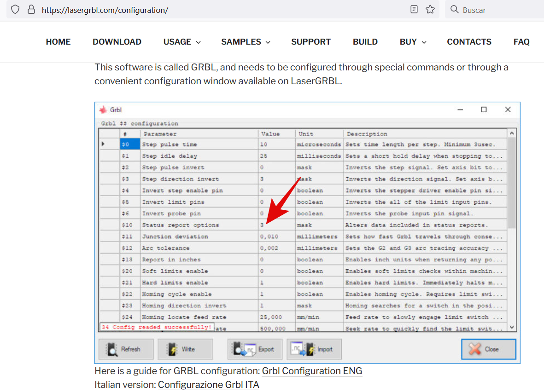Click the Configurazione Grbl ITA link
The image size is (544, 392).
[x=208, y=385]
